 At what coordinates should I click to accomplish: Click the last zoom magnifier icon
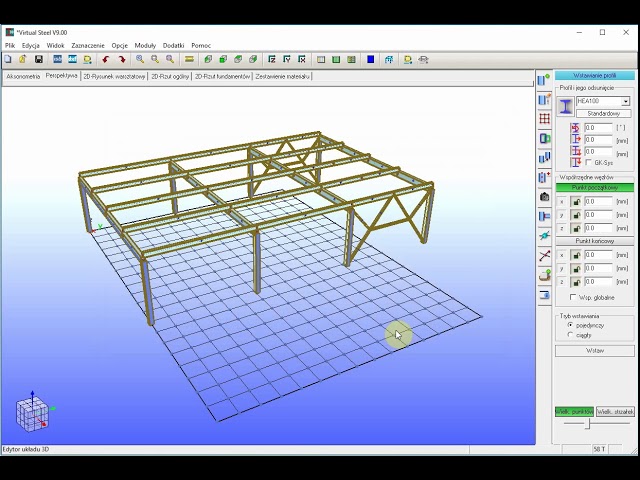(170, 60)
